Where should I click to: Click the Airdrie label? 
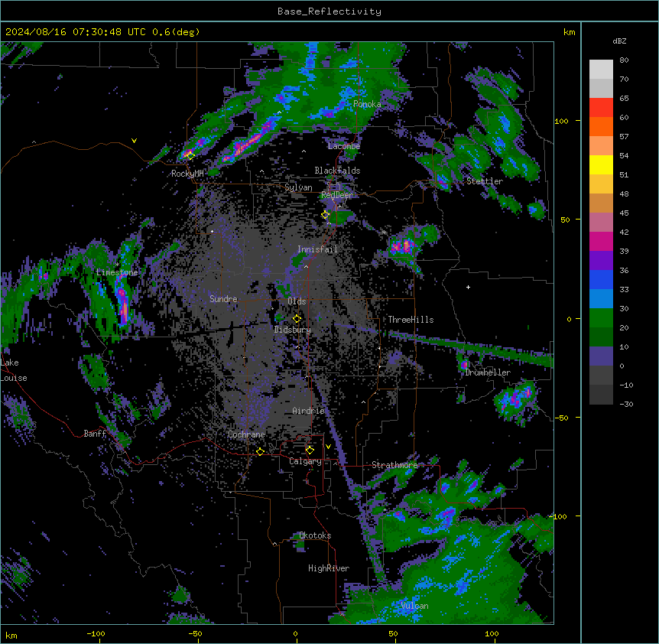click(x=309, y=411)
